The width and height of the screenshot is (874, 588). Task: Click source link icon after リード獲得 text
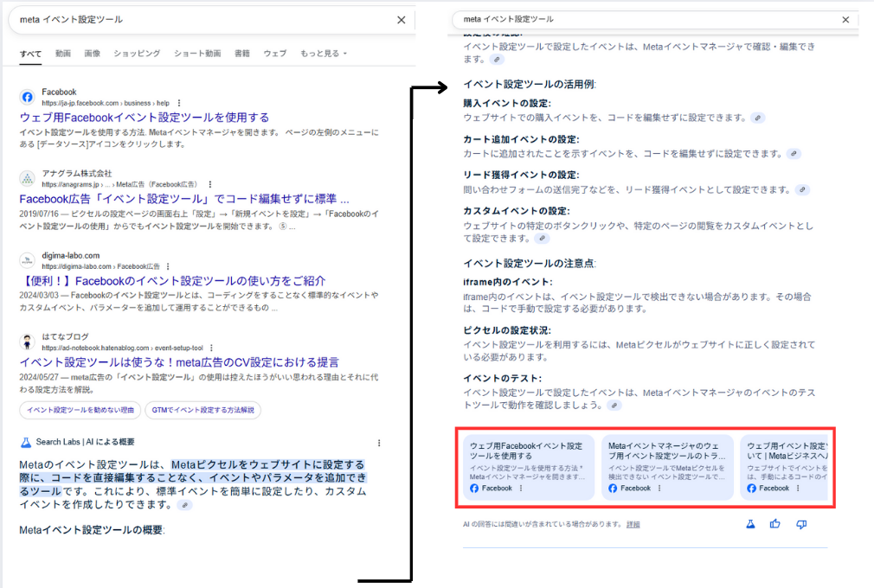click(x=802, y=190)
